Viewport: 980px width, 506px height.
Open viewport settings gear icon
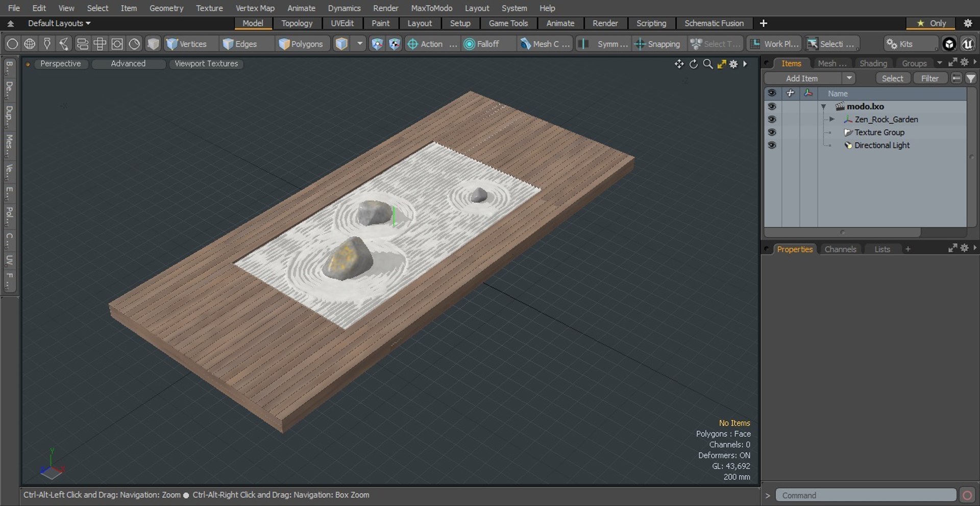pyautogui.click(x=733, y=64)
